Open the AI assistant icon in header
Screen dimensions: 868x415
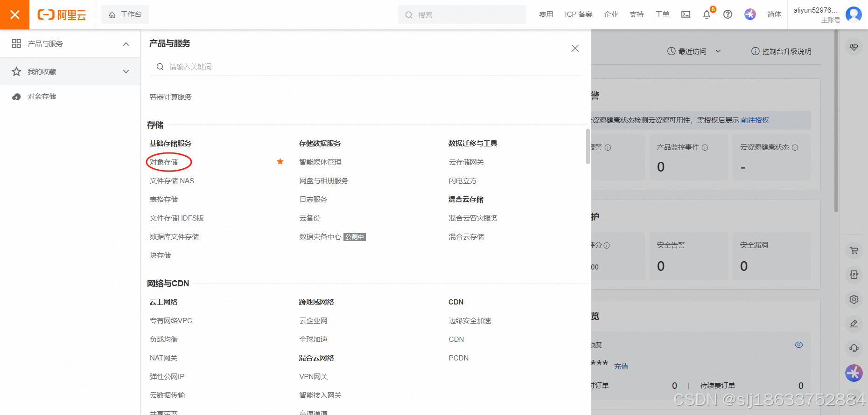pos(750,14)
